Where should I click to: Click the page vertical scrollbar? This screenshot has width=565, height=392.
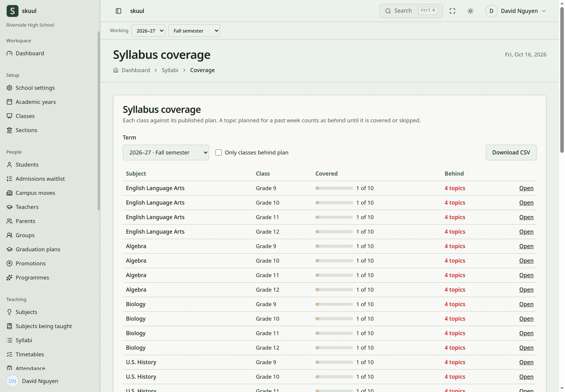pyautogui.click(x=562, y=80)
